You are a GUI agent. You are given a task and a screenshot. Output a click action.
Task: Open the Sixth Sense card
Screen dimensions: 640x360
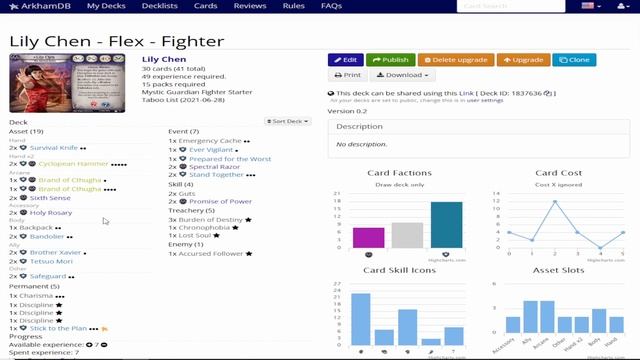click(x=50, y=198)
